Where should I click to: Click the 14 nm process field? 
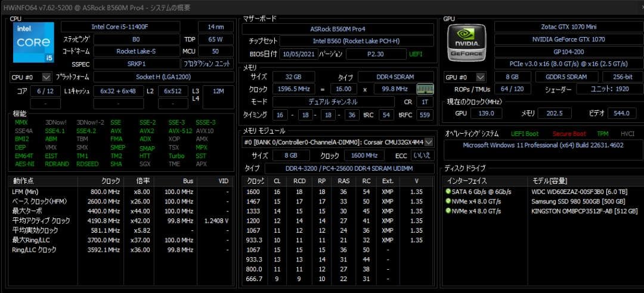pyautogui.click(x=216, y=27)
